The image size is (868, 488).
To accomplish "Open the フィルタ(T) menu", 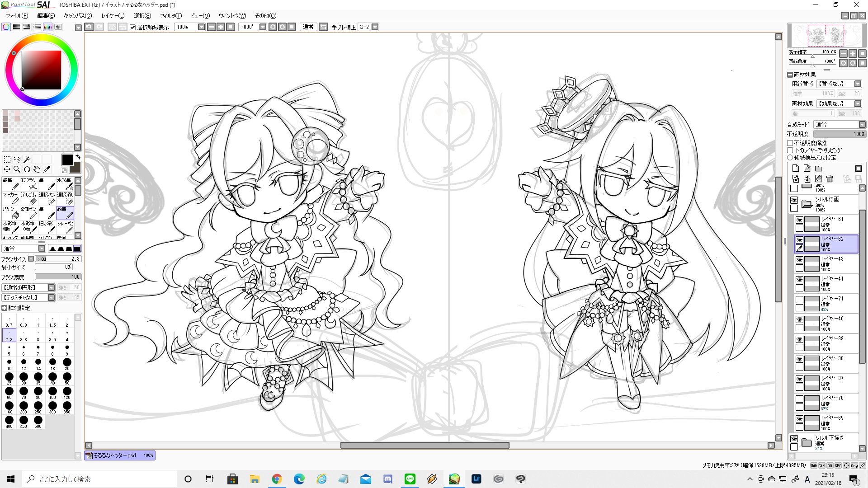I will pyautogui.click(x=170, y=15).
